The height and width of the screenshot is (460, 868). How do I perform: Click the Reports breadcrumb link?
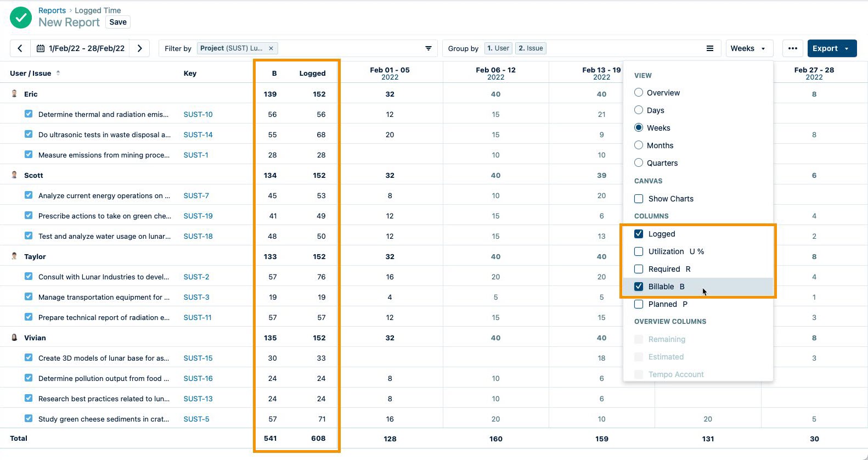(52, 10)
